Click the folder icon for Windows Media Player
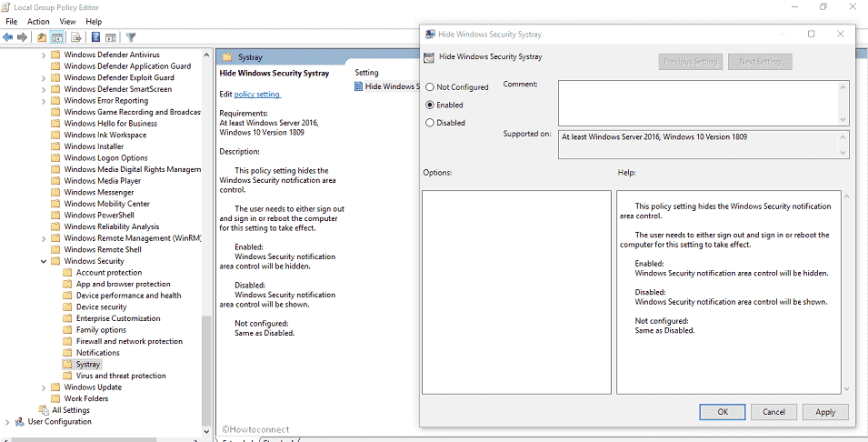This screenshot has width=868, height=442. coord(55,181)
